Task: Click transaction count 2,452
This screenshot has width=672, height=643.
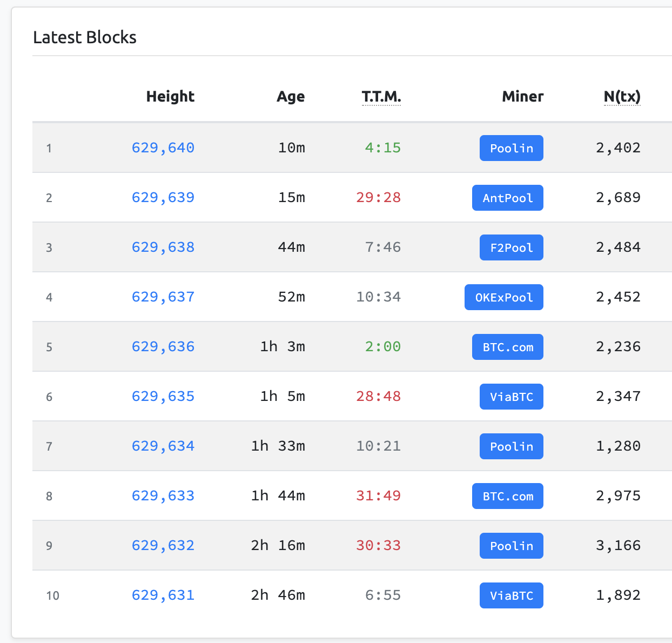Action: [619, 297]
